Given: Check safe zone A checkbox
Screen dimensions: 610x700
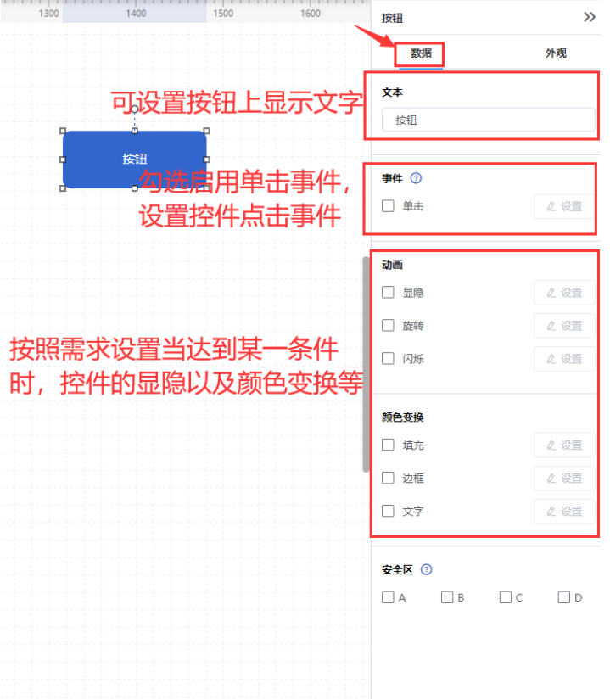Looking at the screenshot, I should 389,597.
